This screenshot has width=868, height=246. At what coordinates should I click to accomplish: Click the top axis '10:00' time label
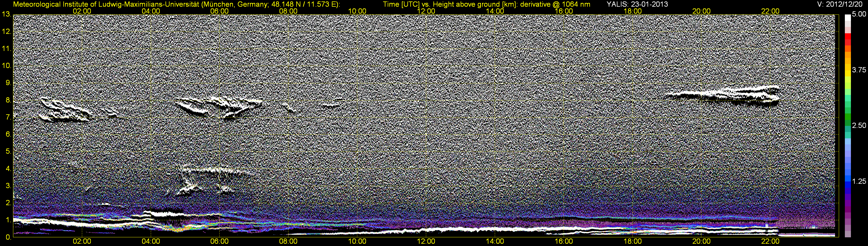click(358, 11)
